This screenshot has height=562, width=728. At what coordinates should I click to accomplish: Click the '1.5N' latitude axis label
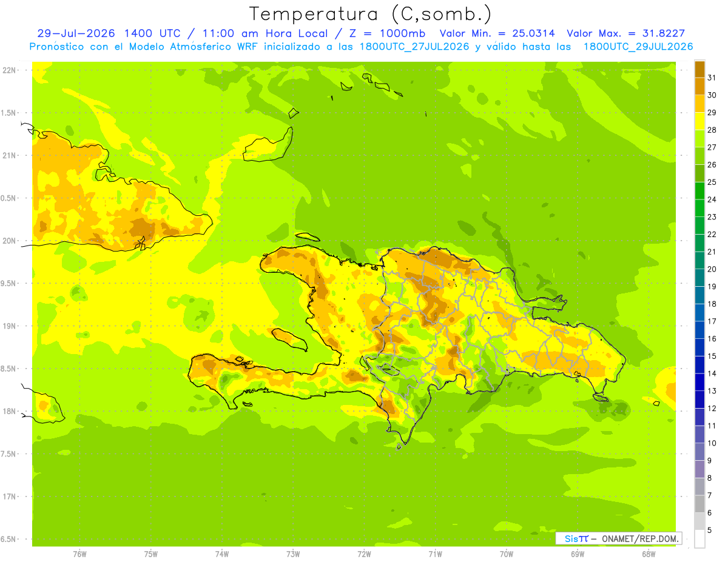coord(9,113)
